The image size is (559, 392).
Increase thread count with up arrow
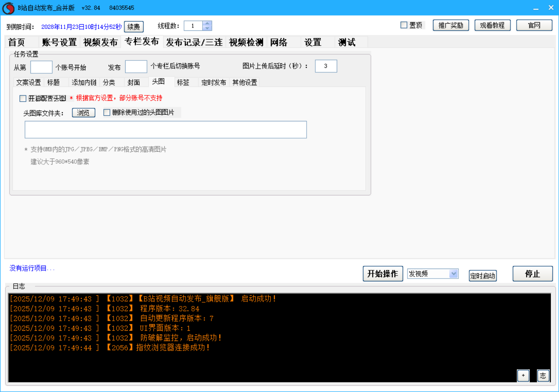pyautogui.click(x=207, y=23)
